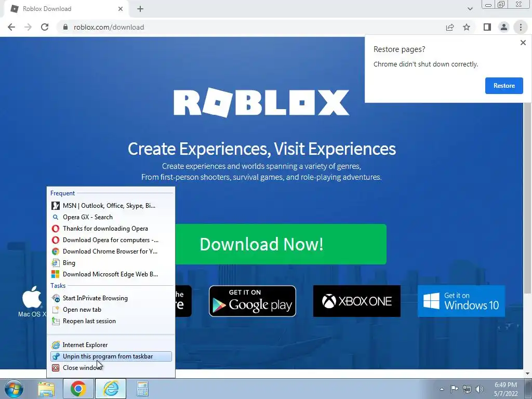This screenshot has width=532, height=399.
Task: Click the Restore button
Action: pyautogui.click(x=504, y=86)
